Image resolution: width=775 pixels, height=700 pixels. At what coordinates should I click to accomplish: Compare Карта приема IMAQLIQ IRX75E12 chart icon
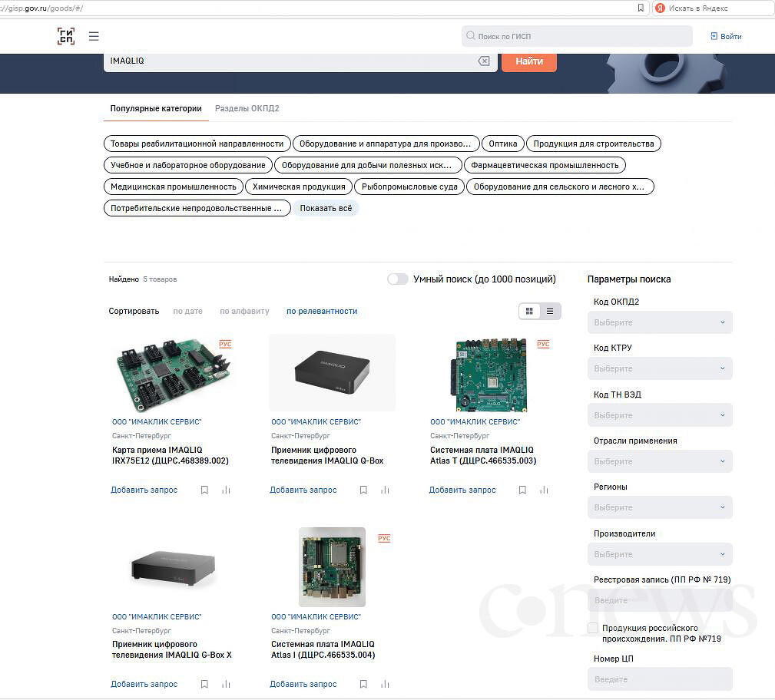(x=226, y=490)
